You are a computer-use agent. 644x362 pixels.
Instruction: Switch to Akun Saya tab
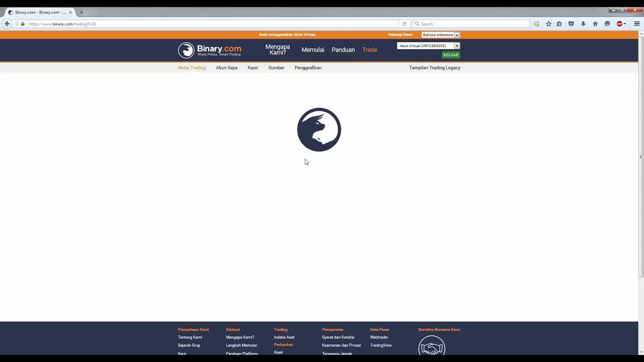[226, 68]
